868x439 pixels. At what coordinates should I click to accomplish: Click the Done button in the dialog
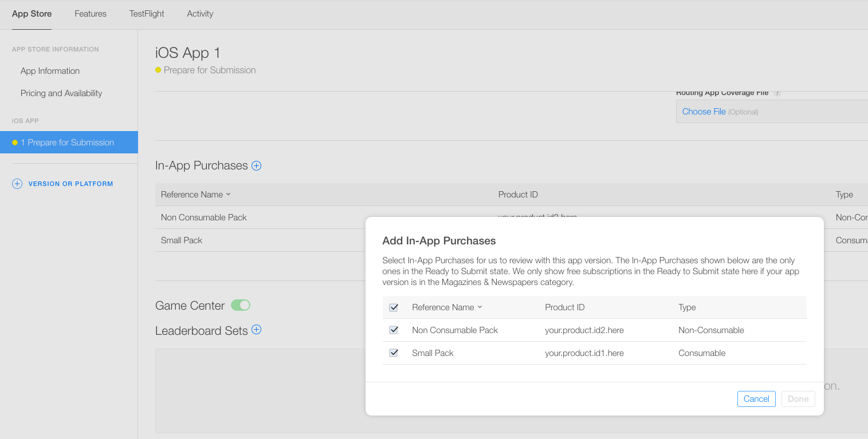(798, 398)
